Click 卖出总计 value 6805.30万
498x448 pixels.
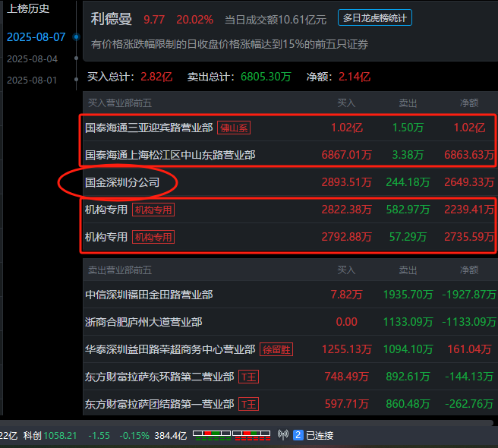[266, 77]
